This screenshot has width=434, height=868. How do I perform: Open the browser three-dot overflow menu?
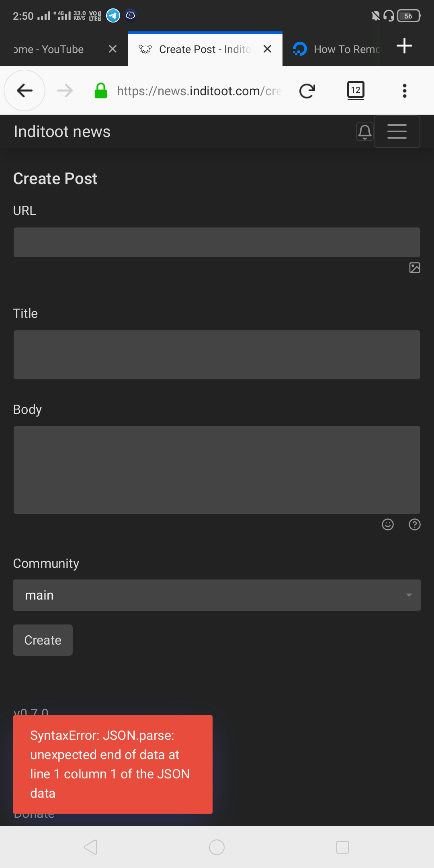404,90
